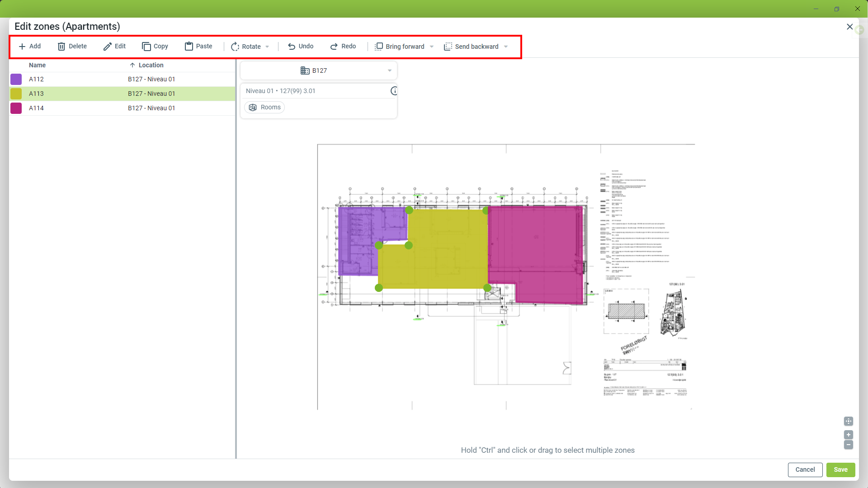The width and height of the screenshot is (868, 488).
Task: Click the fit-to-view center icon
Action: [x=849, y=421]
